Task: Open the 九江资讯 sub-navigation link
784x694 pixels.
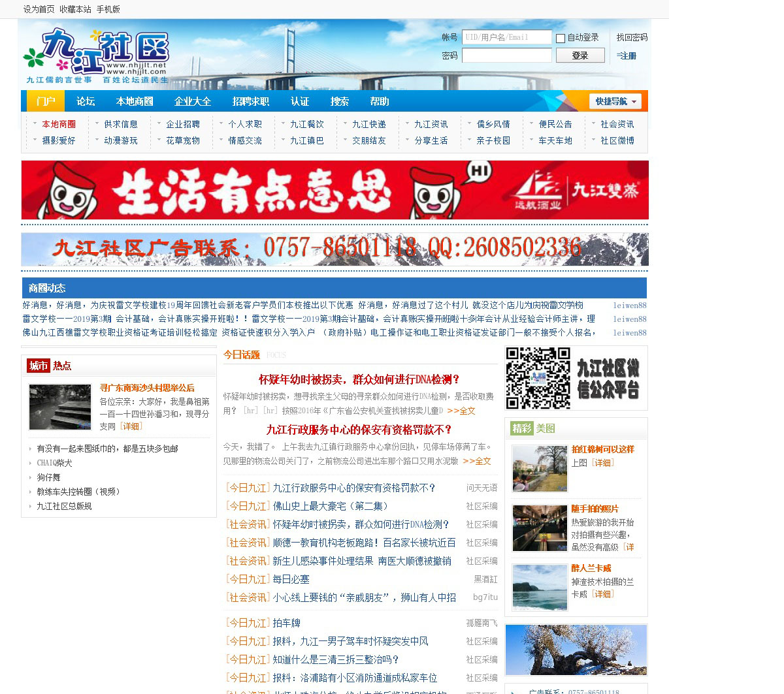Action: coord(431,124)
